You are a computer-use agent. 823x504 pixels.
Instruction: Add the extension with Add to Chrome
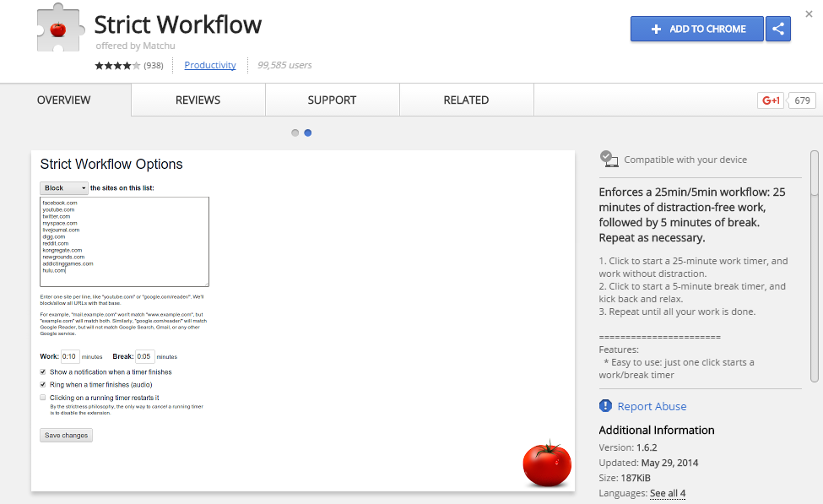point(697,29)
